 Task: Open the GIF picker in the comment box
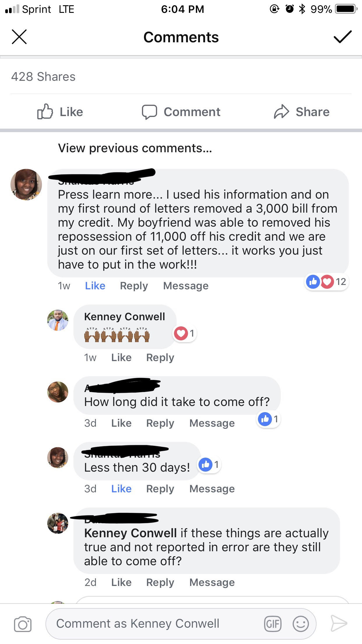point(273,624)
